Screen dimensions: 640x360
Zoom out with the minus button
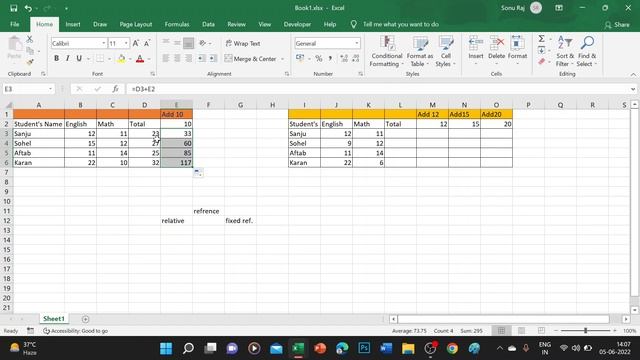tap(556, 331)
